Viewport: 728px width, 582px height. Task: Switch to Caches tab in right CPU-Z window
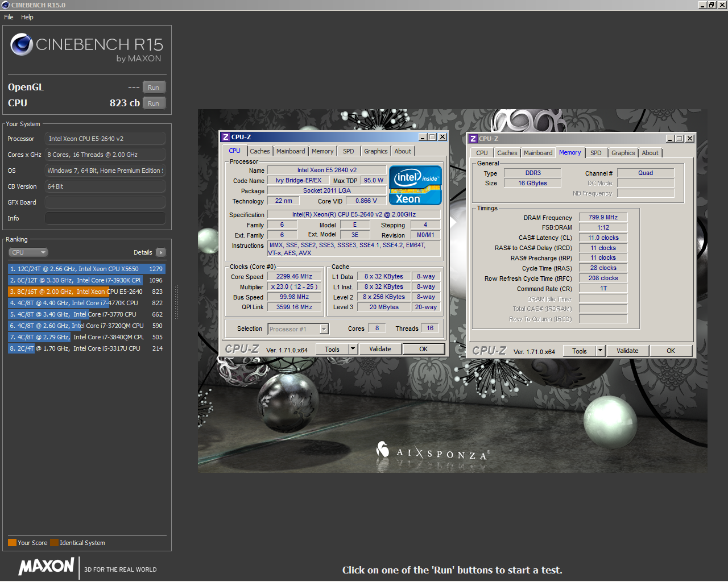pyautogui.click(x=507, y=153)
